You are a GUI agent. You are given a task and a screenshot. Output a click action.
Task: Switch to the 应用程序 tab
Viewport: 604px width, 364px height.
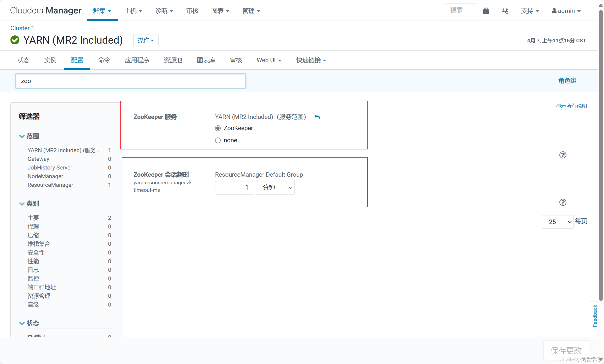[x=137, y=60]
